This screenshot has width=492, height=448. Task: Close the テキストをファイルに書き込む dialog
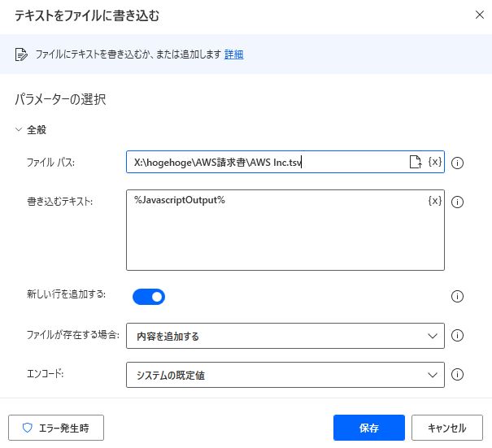[x=480, y=15]
